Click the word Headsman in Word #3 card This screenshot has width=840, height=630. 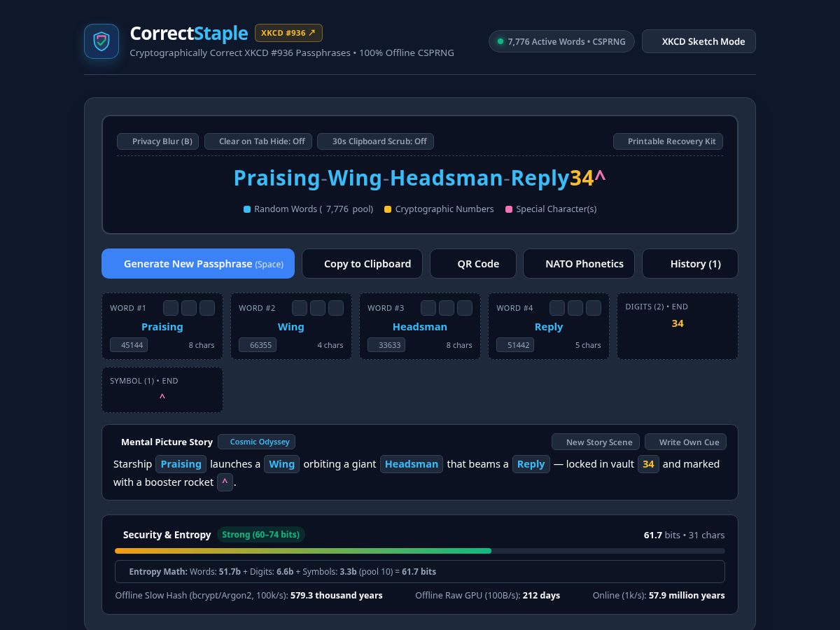(x=420, y=327)
